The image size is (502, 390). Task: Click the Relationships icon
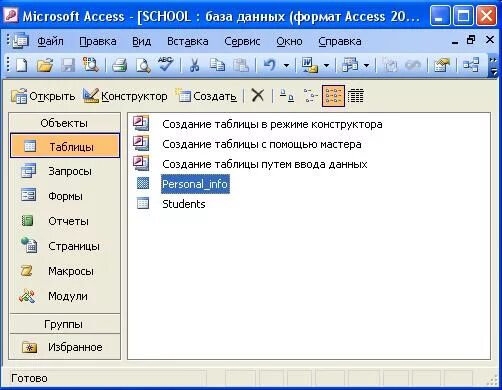click(471, 65)
